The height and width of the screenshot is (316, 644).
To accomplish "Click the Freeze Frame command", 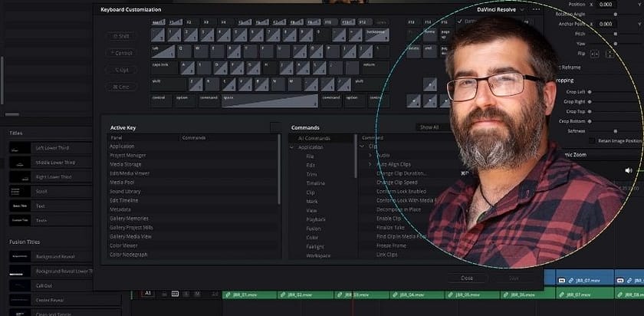I will coord(391,245).
